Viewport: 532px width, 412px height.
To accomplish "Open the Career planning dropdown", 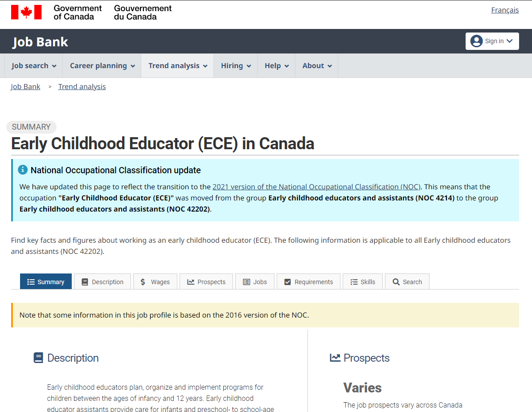I will pos(102,66).
